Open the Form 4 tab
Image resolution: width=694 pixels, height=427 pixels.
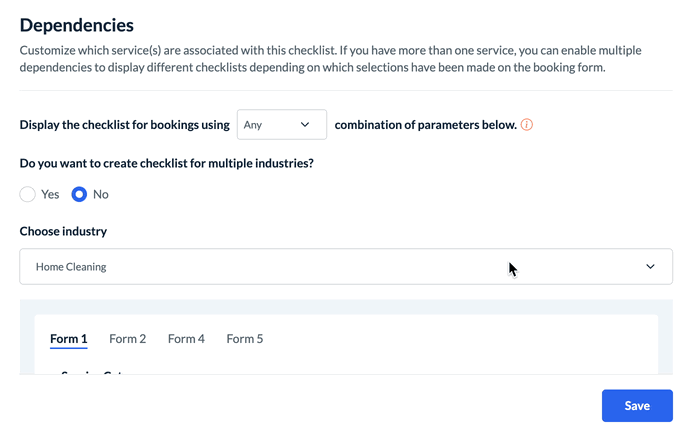pos(186,339)
